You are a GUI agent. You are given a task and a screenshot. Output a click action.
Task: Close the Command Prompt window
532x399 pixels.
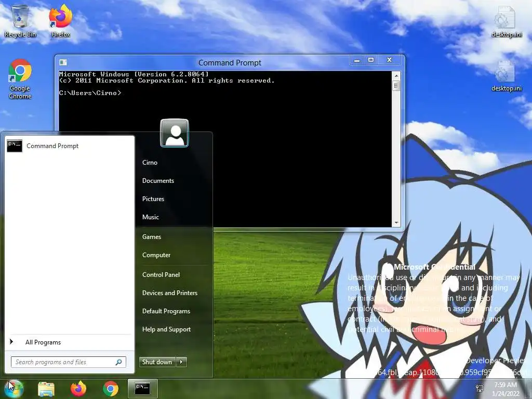[390, 60]
